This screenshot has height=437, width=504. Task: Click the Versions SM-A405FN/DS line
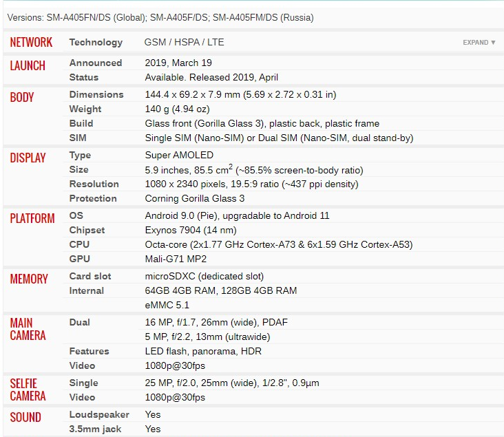pyautogui.click(x=160, y=17)
